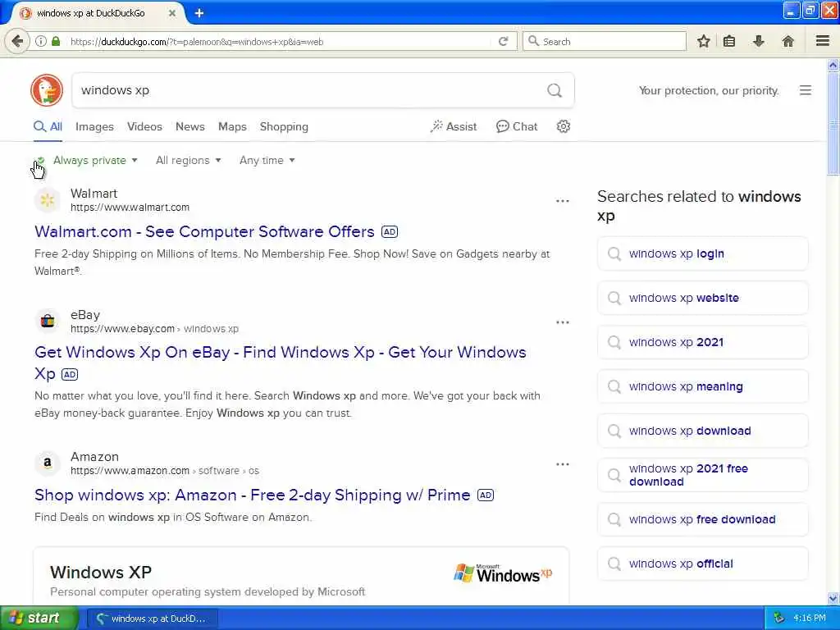Click Walmart favicon in first result
The image size is (840, 630).
47,200
